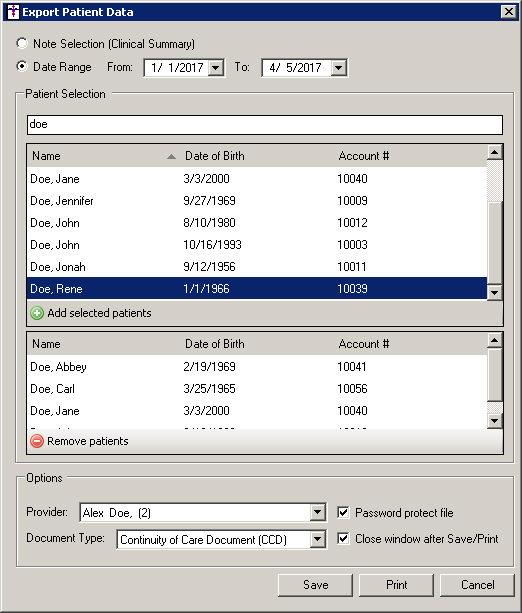Click the application icon in title bar
This screenshot has height=613, width=522.
(x=13, y=12)
